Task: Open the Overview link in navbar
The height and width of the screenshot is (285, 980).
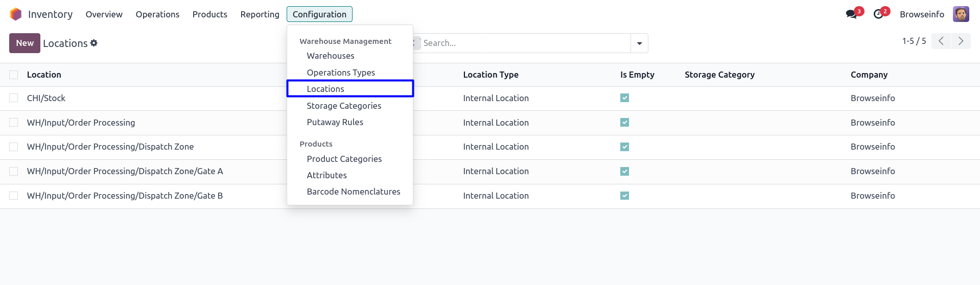Action: coord(104,14)
